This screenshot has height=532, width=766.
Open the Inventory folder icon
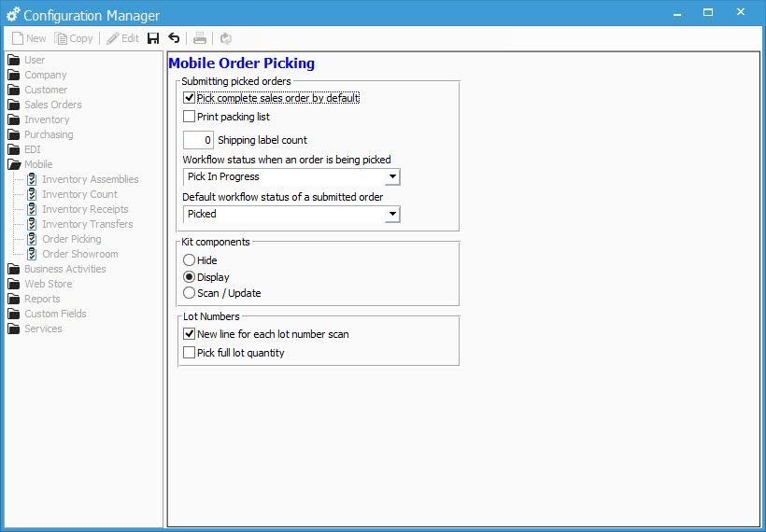point(14,119)
